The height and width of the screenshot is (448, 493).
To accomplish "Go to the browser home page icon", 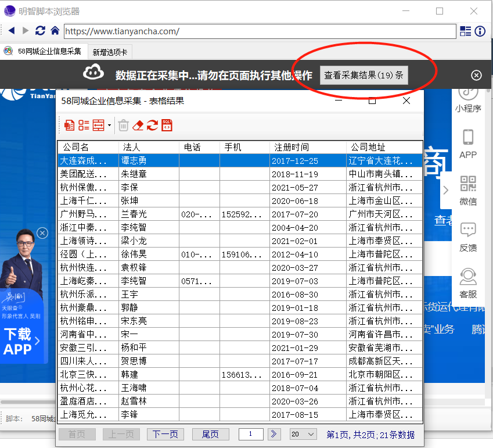I will click(55, 31).
